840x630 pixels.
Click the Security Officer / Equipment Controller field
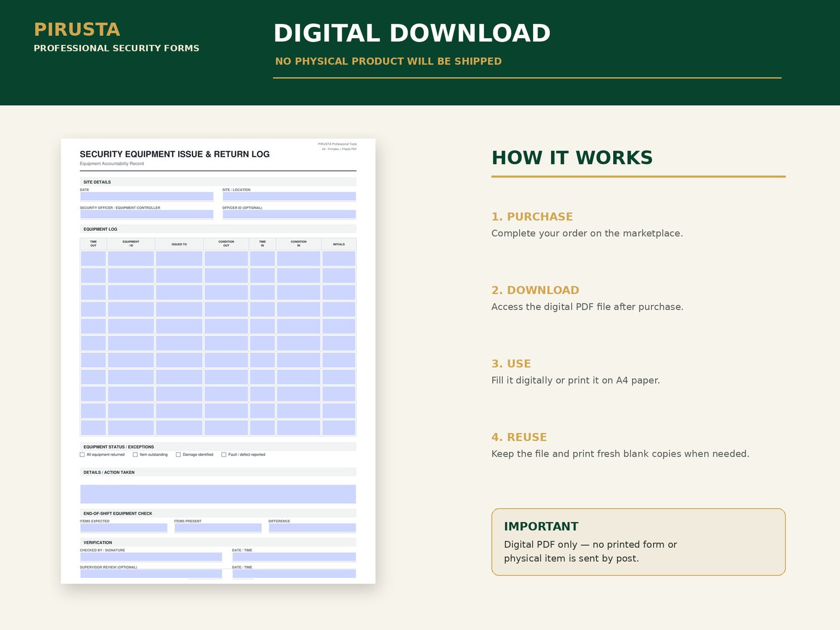pyautogui.click(x=147, y=214)
